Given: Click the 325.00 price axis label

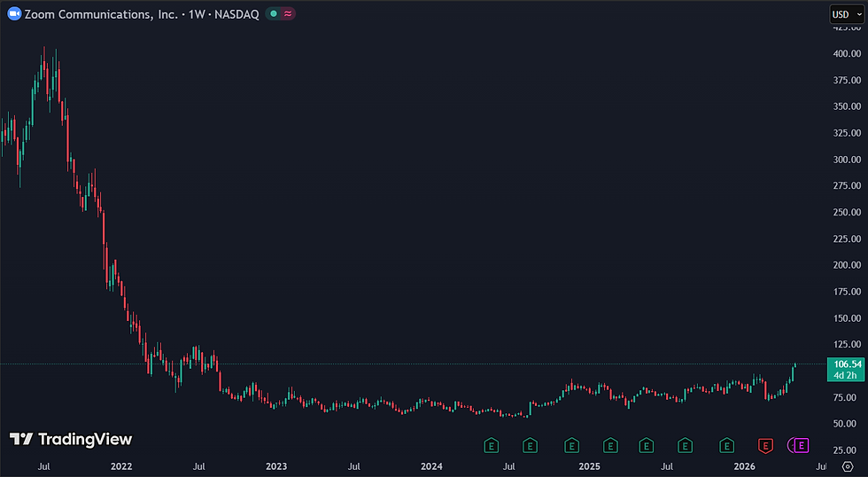Looking at the screenshot, I should tap(847, 133).
